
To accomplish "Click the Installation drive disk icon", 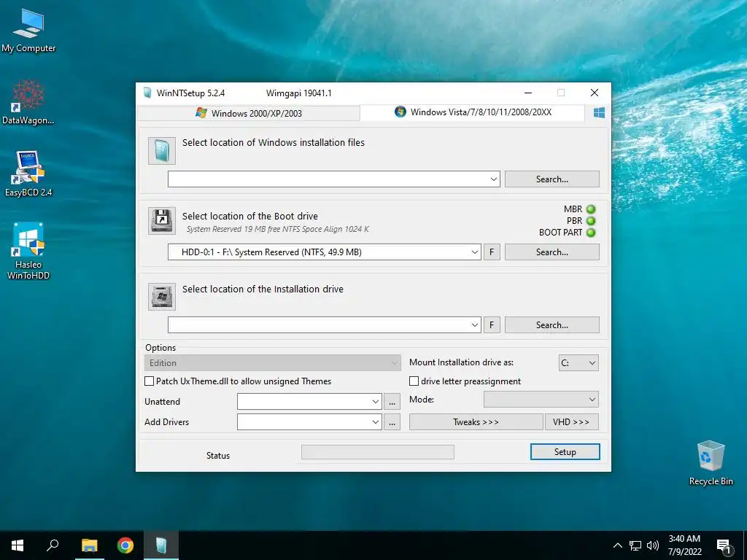I will (161, 297).
